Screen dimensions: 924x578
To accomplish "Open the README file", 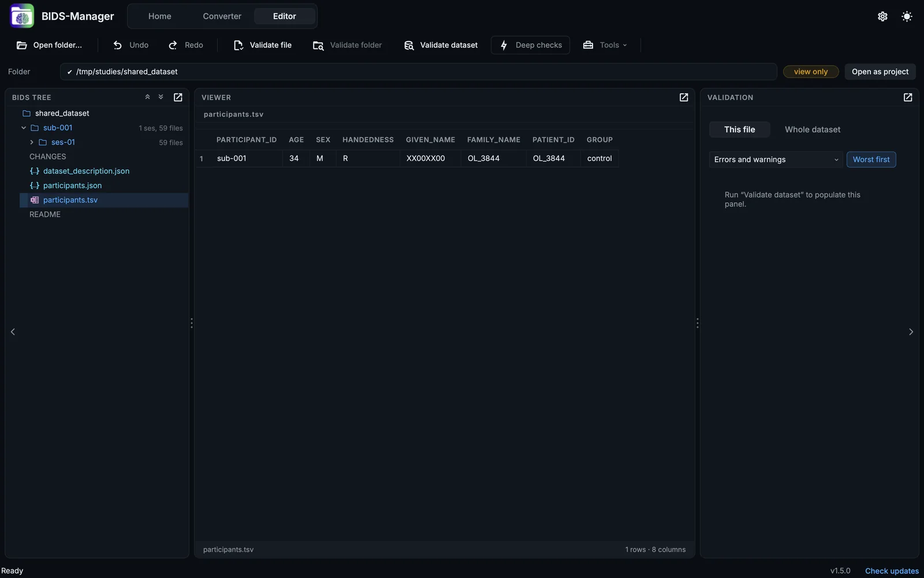I will (45, 214).
